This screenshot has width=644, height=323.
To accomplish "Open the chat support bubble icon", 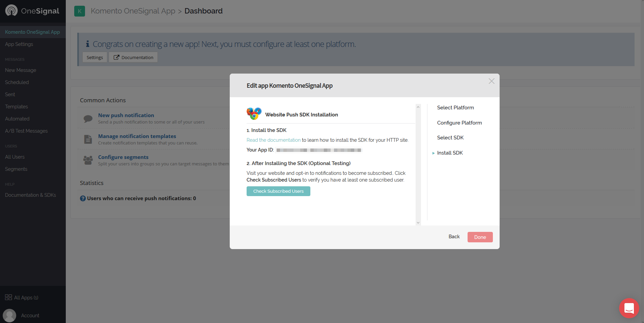I will pyautogui.click(x=629, y=308).
